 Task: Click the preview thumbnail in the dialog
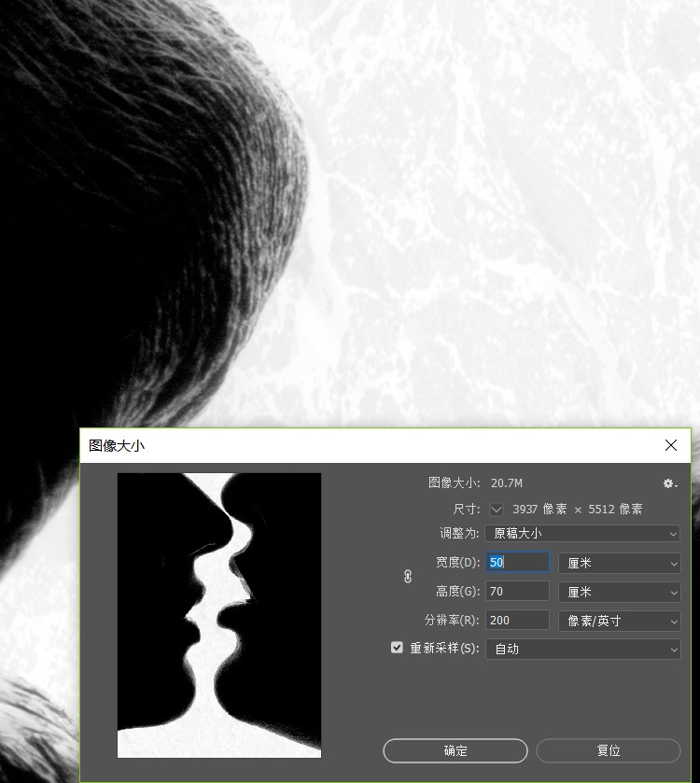[219, 615]
